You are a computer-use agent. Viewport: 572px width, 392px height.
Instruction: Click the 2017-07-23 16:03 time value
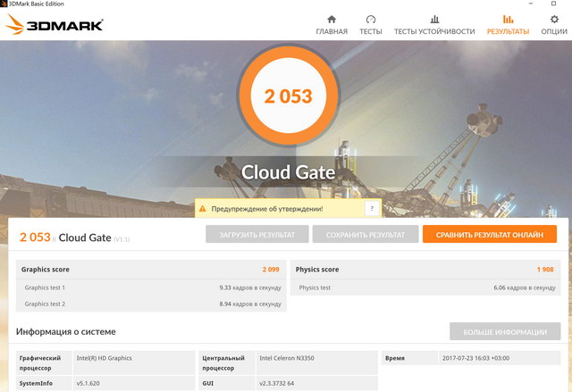click(475, 358)
